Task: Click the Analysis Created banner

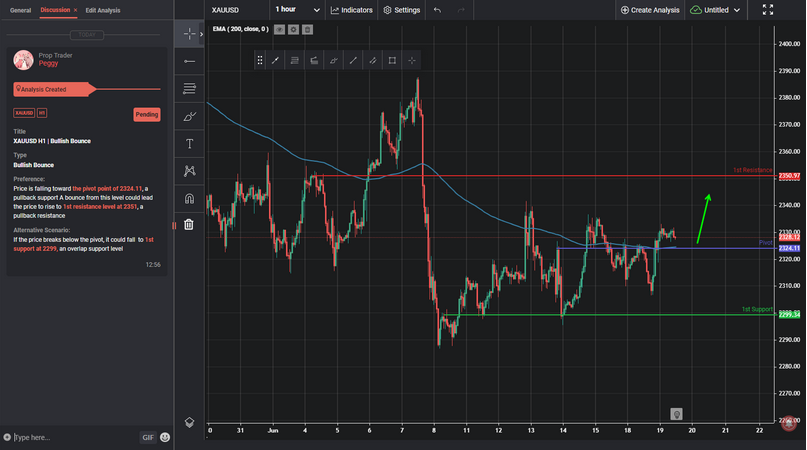Action: click(55, 89)
